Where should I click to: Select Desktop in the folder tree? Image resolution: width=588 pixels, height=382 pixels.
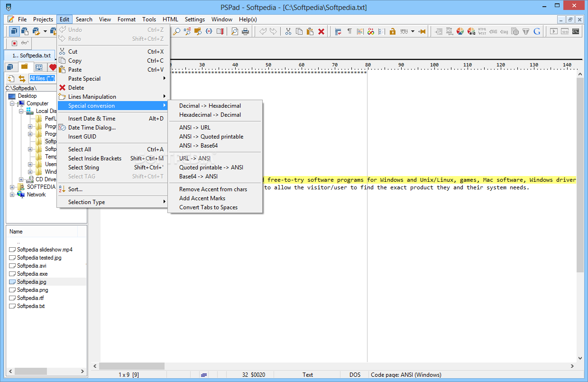[x=27, y=96]
